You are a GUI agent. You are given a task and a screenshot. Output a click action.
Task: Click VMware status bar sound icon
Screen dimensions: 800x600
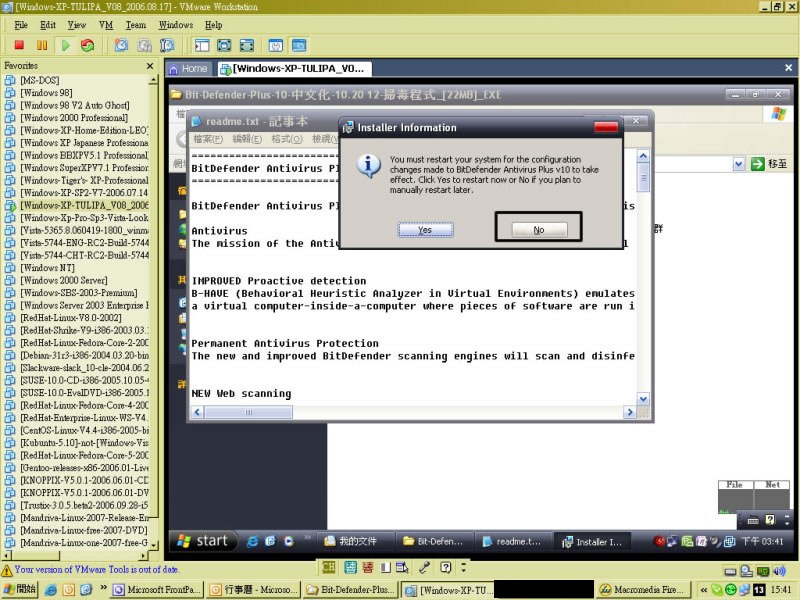click(780, 571)
